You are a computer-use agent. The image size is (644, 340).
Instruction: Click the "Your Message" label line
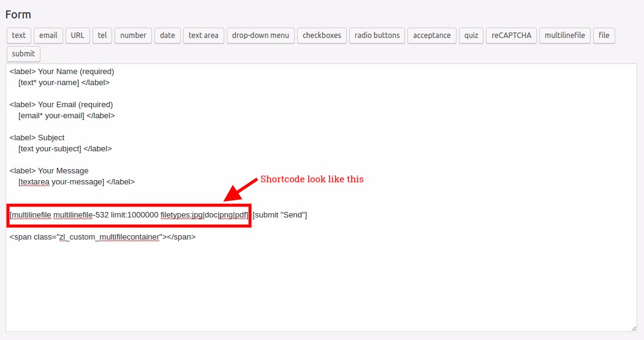pos(49,171)
